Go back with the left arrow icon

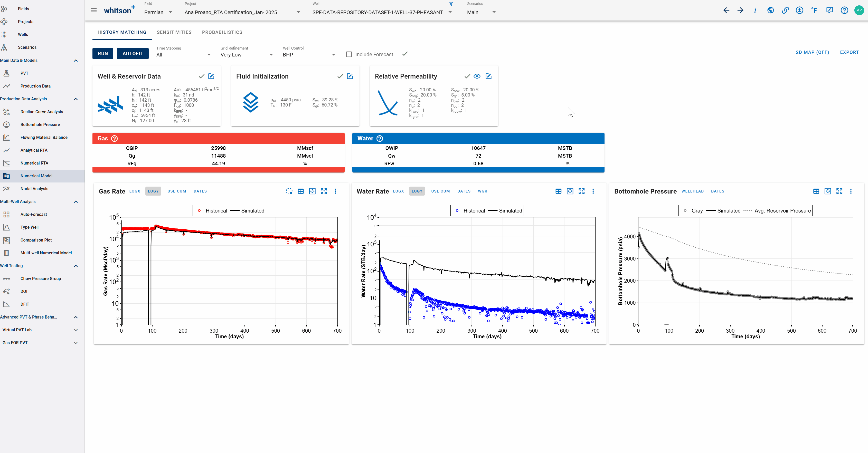coord(726,11)
